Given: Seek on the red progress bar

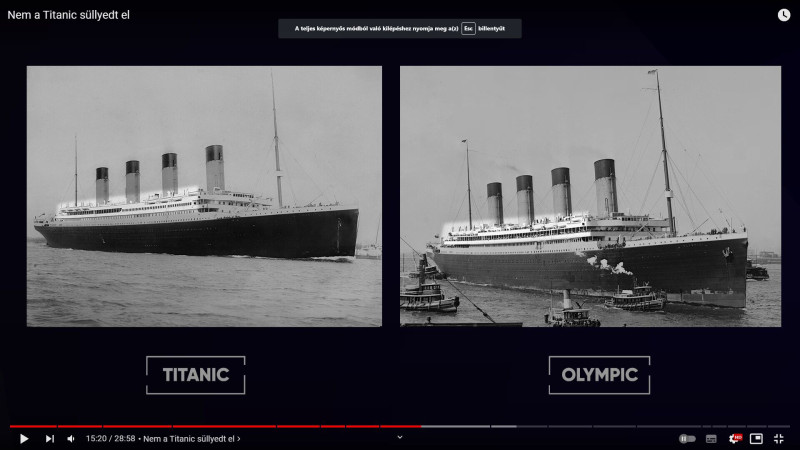Looking at the screenshot, I should 215,426.
